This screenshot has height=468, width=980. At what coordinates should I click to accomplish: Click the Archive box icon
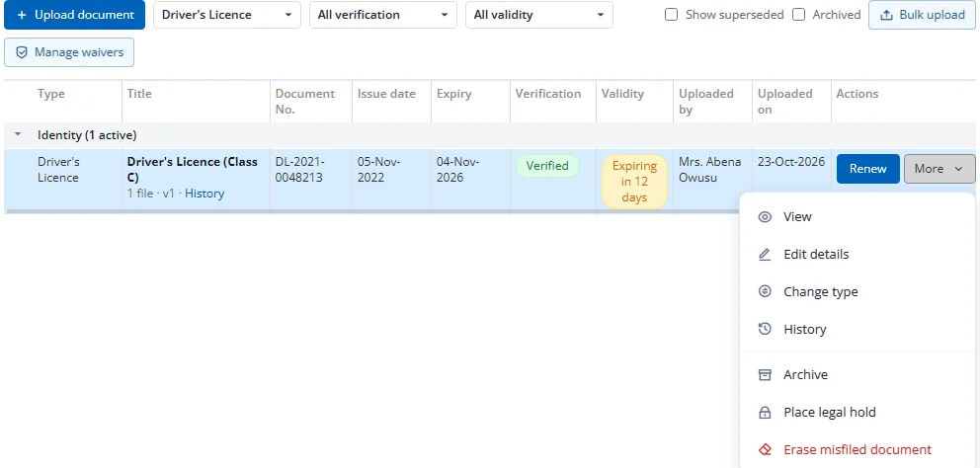[765, 375]
